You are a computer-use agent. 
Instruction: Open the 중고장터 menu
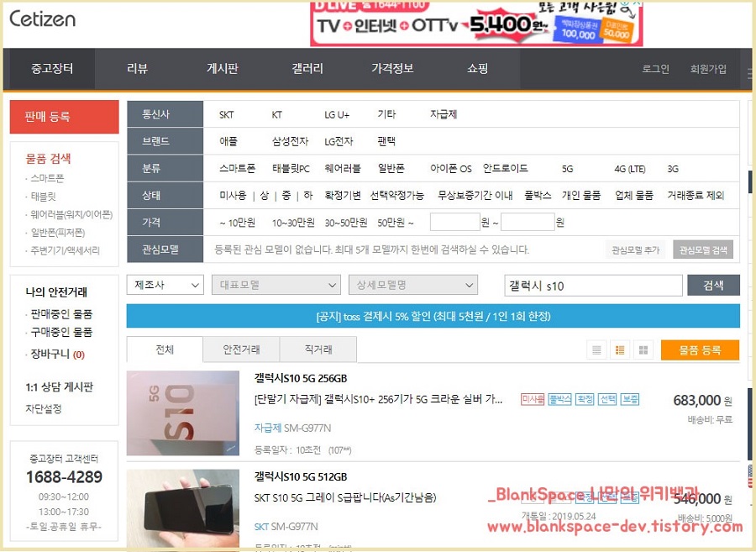click(x=51, y=68)
